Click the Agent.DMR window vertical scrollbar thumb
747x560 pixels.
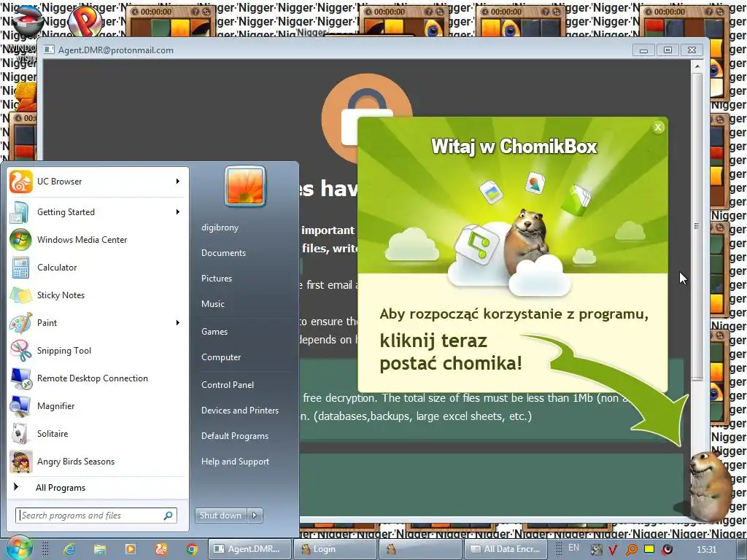(x=697, y=226)
